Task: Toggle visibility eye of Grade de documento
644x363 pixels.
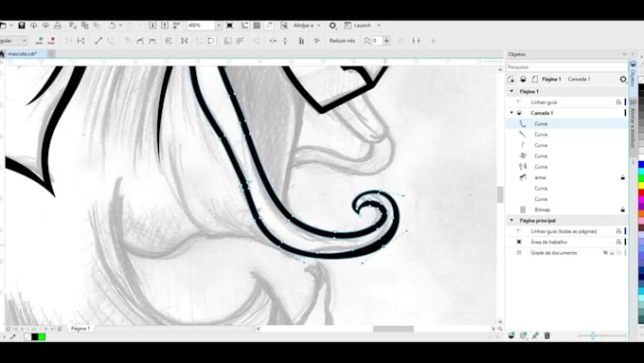Action: [605, 253]
